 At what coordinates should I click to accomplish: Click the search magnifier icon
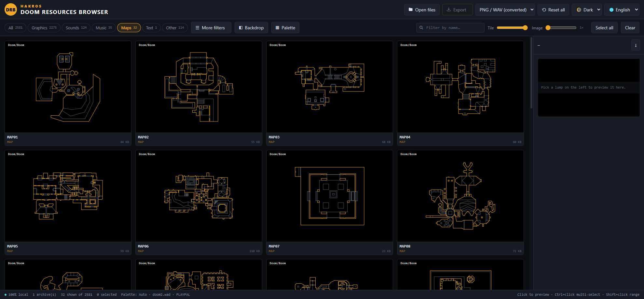click(x=421, y=28)
